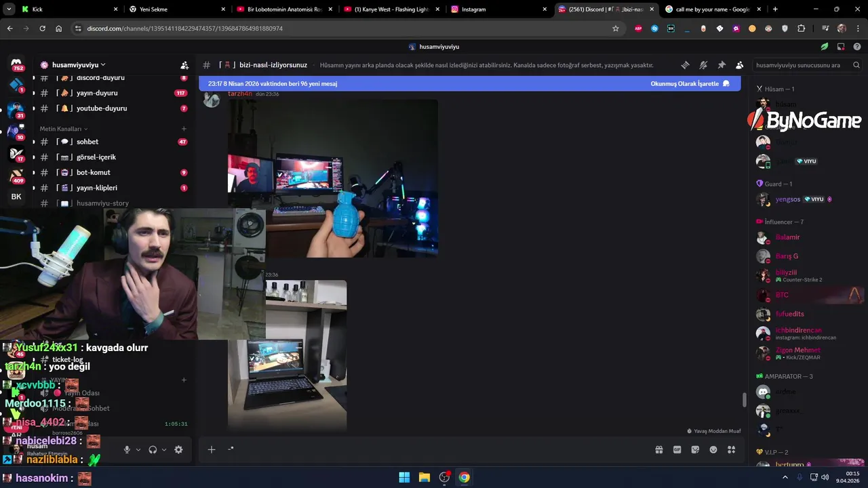868x488 pixels.
Task: Open the youtube-duyuru channel
Action: [x=114, y=108]
